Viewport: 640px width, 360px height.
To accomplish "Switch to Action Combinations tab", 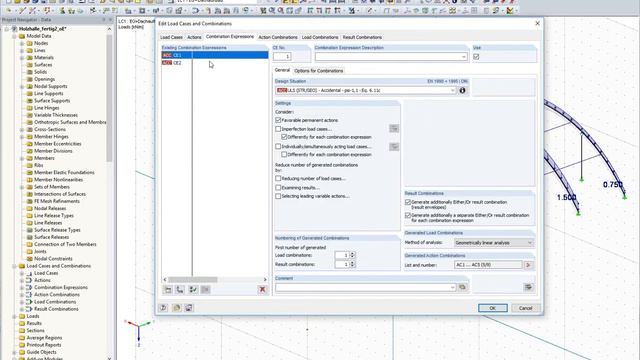I will click(278, 37).
